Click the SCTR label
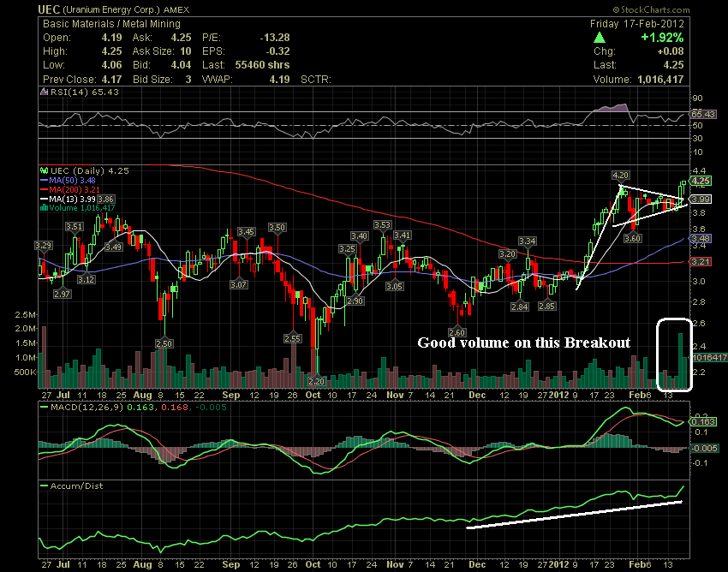Screen dimensions: 728x572 click(316, 80)
